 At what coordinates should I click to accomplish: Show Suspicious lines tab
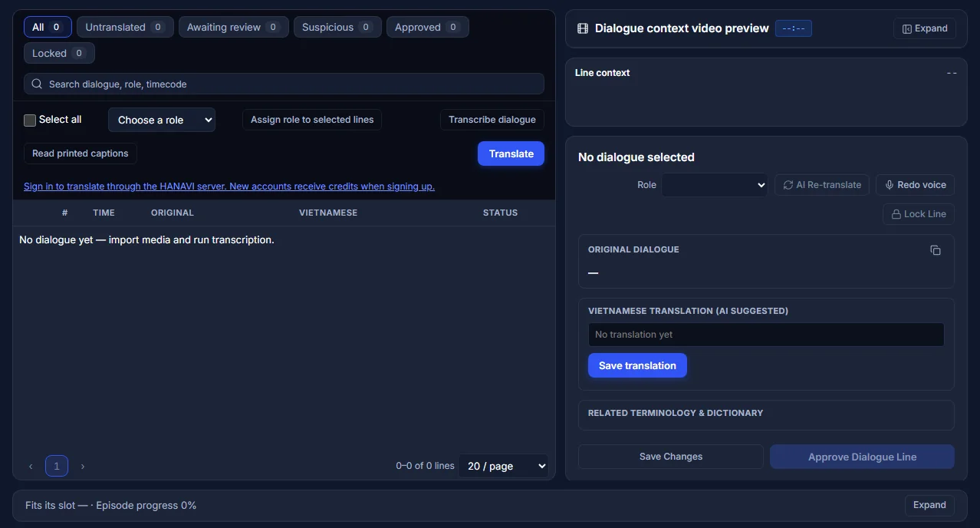point(337,27)
